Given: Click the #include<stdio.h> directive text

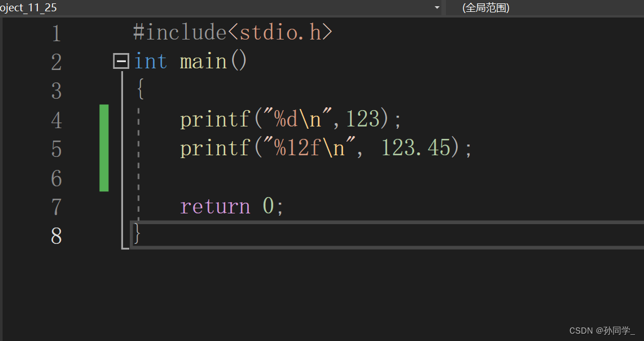Looking at the screenshot, I should tap(233, 32).
